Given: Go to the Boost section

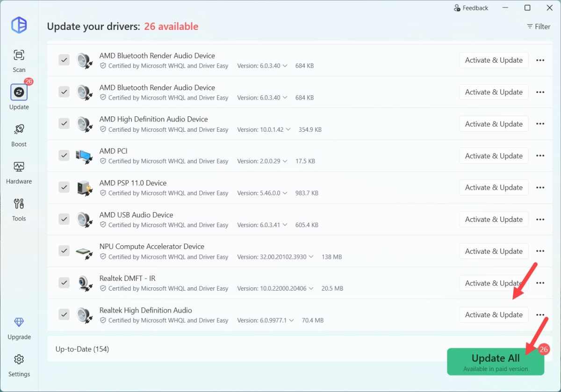Looking at the screenshot, I should coord(19,135).
